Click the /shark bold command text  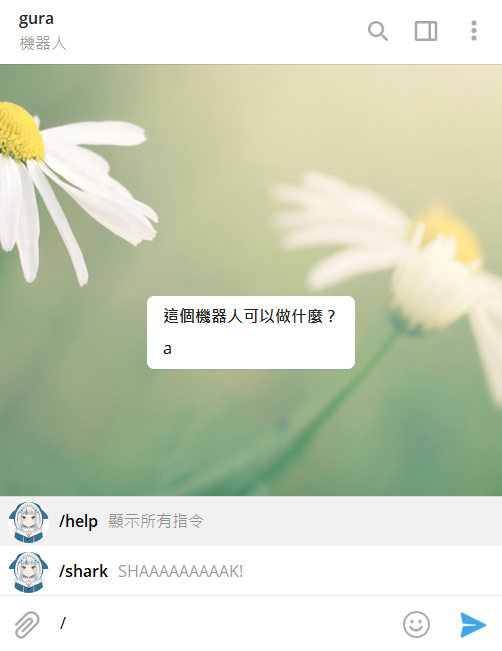coord(83,571)
